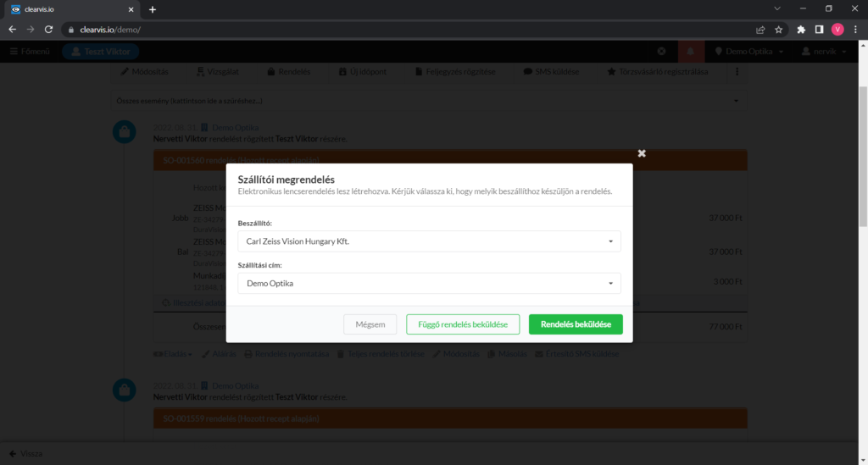Close the clearvis.io browser tab
The height and width of the screenshot is (465, 868).
click(x=131, y=9)
